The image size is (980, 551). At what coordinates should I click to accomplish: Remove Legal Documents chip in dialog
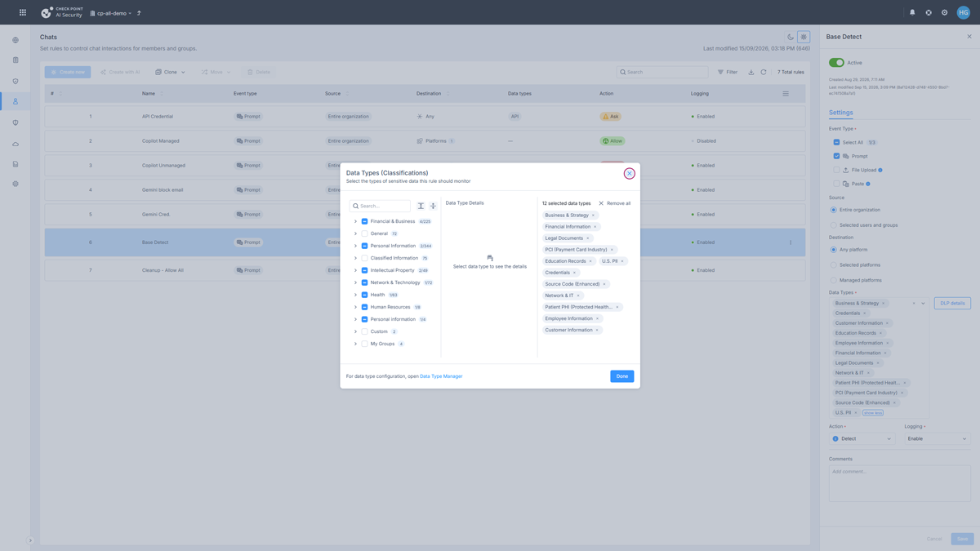[x=588, y=238]
